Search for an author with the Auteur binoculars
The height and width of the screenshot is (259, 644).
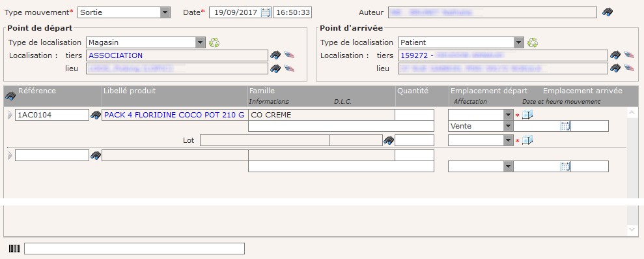coord(608,12)
